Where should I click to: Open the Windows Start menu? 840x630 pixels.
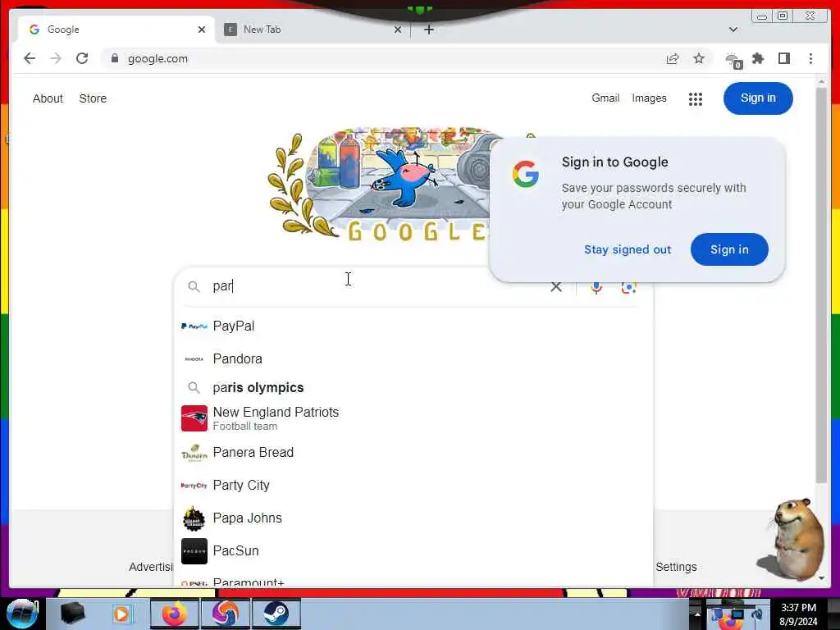[21, 614]
